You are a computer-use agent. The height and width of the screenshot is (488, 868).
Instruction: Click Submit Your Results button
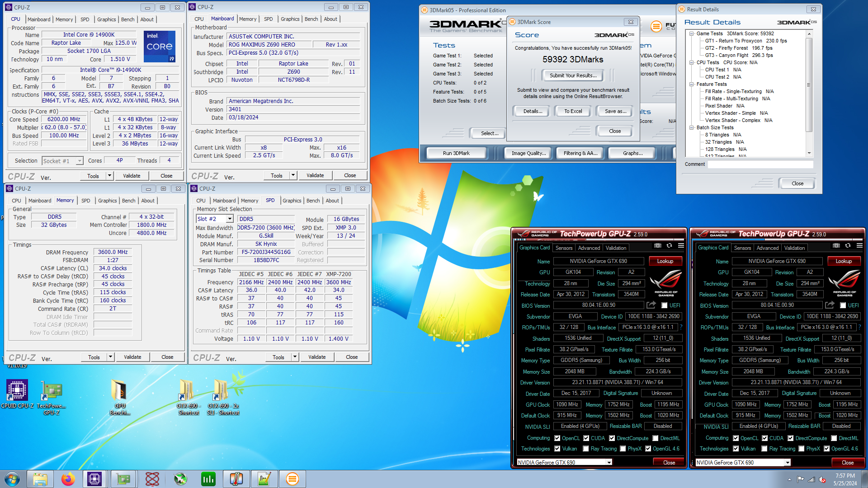click(573, 75)
